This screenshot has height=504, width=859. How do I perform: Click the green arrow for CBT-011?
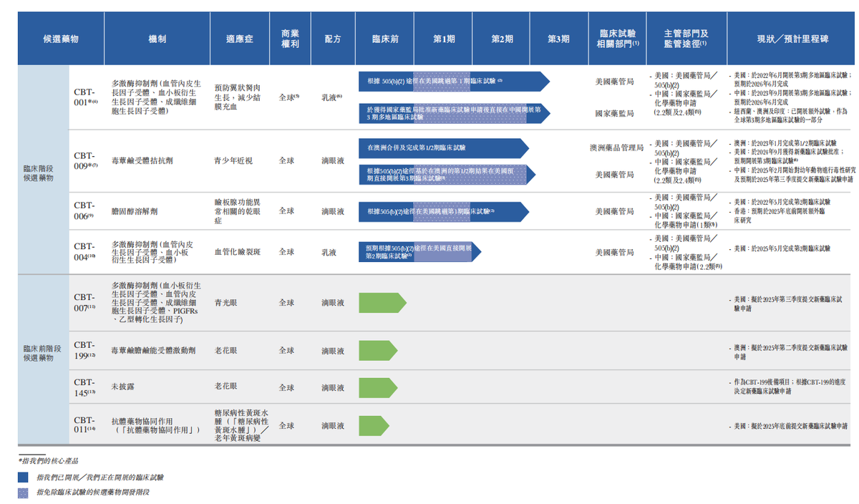click(374, 425)
